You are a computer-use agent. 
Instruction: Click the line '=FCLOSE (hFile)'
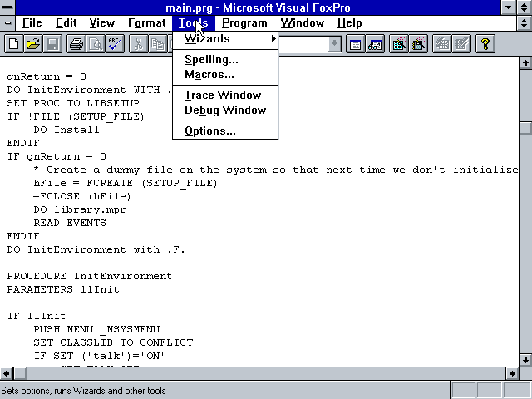point(82,196)
